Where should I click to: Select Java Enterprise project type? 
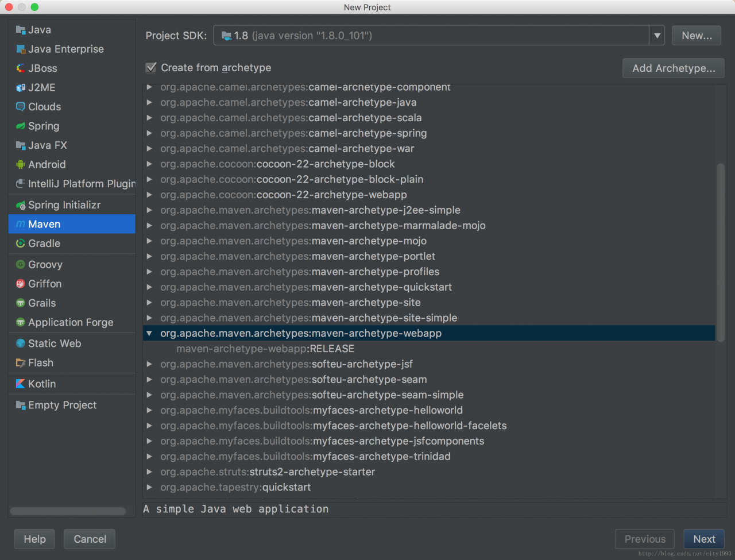point(72,49)
